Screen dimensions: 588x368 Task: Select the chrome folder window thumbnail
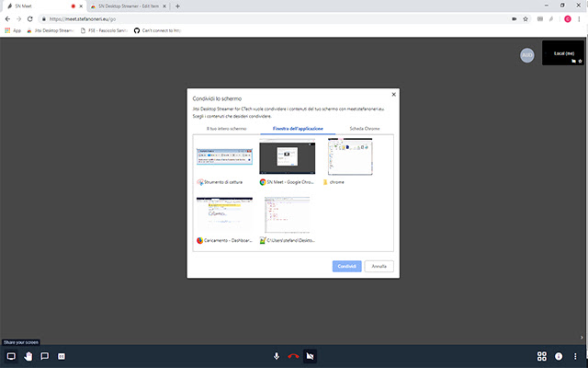(350, 156)
